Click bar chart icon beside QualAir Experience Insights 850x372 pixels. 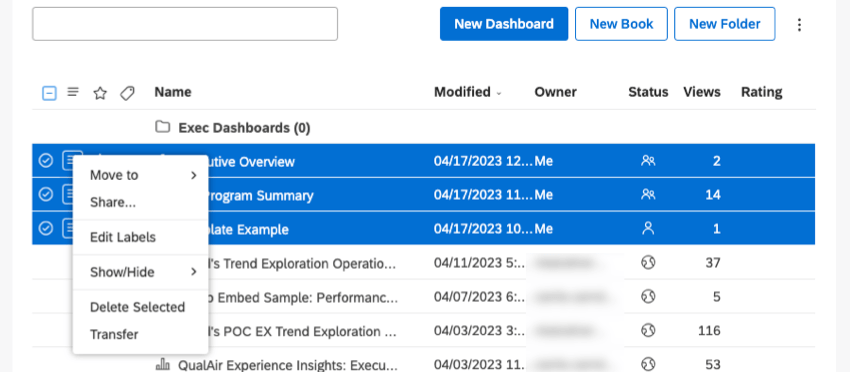[163, 363]
